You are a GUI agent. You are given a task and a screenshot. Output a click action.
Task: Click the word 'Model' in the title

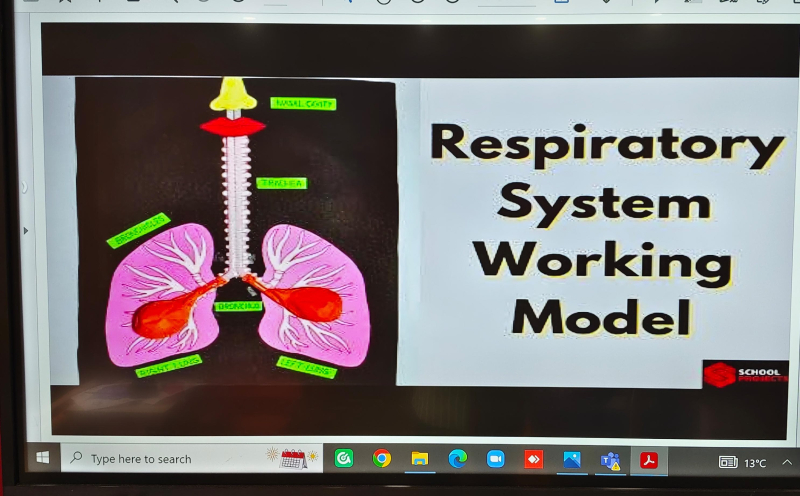tap(602, 317)
